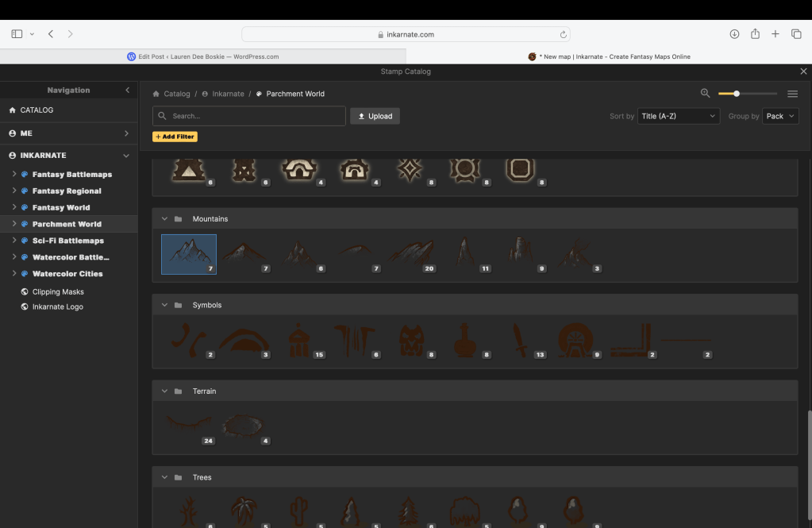The width and height of the screenshot is (812, 528).
Task: Switch to the WordPress Edit Post tab
Action: click(203, 56)
